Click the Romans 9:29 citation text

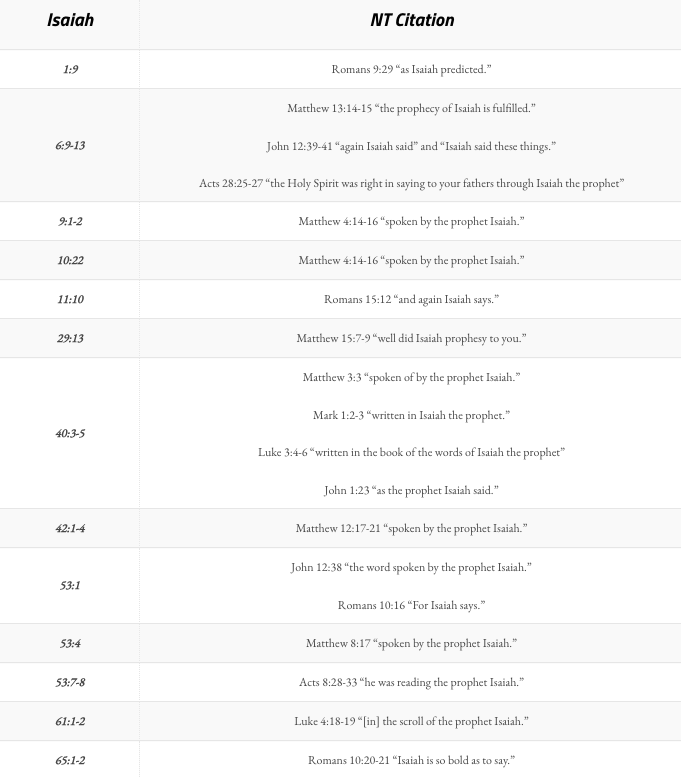(411, 69)
